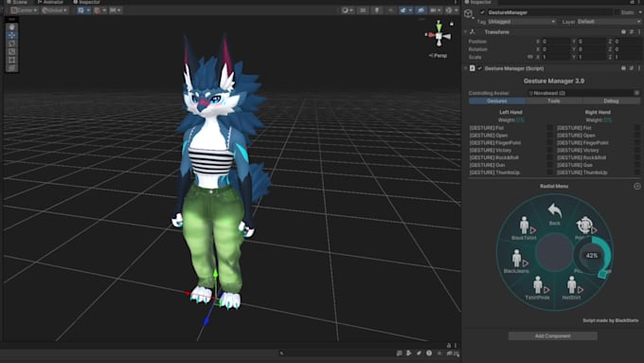Screen dimensions: 644x363
Task: Switch to the Gestures tab
Action: 497,100
